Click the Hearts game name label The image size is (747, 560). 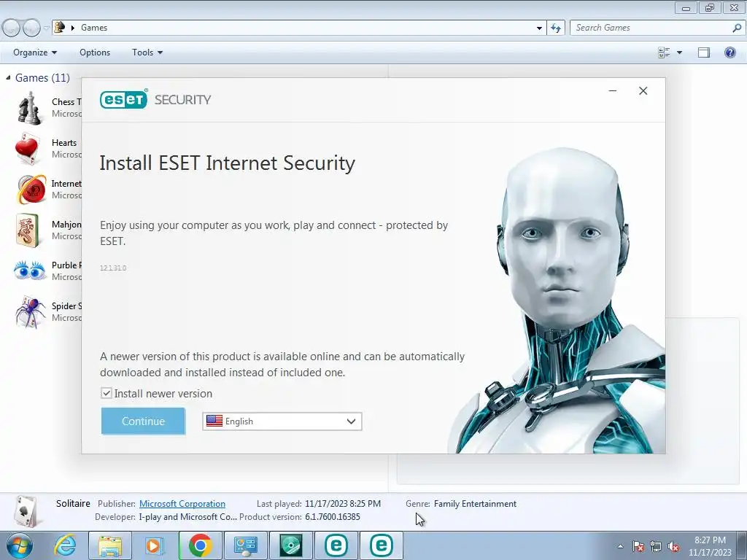[64, 143]
